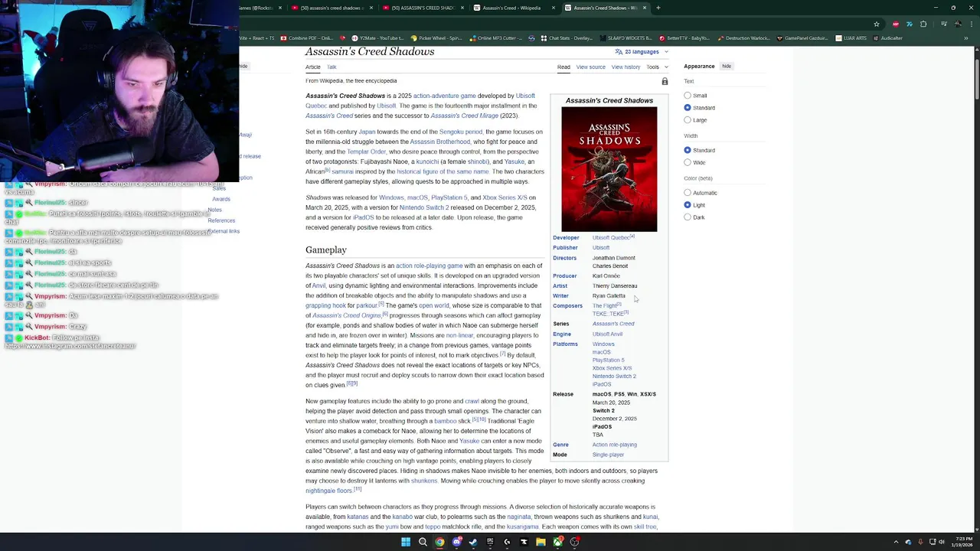Screen dimensions: 980x551
Task: Select the Dark color option
Action: [688, 217]
